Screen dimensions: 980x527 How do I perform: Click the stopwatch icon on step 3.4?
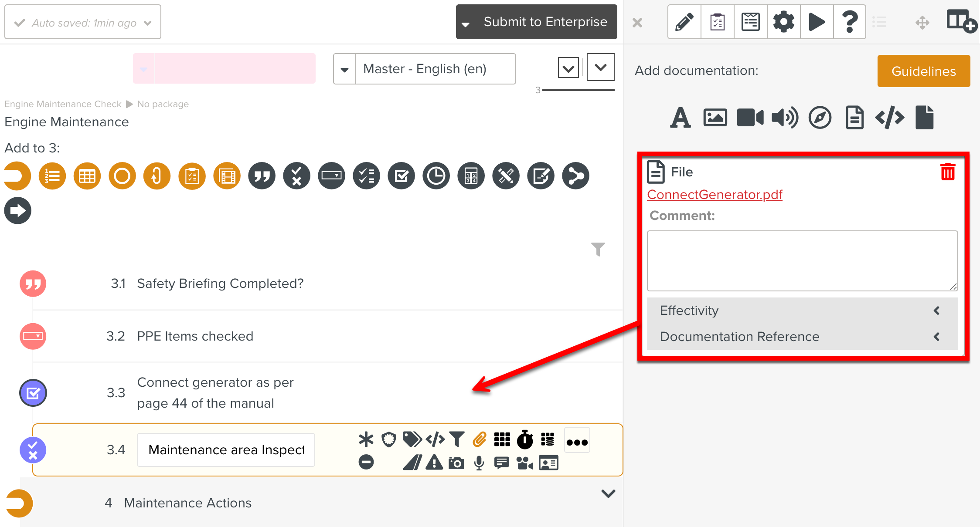click(525, 440)
